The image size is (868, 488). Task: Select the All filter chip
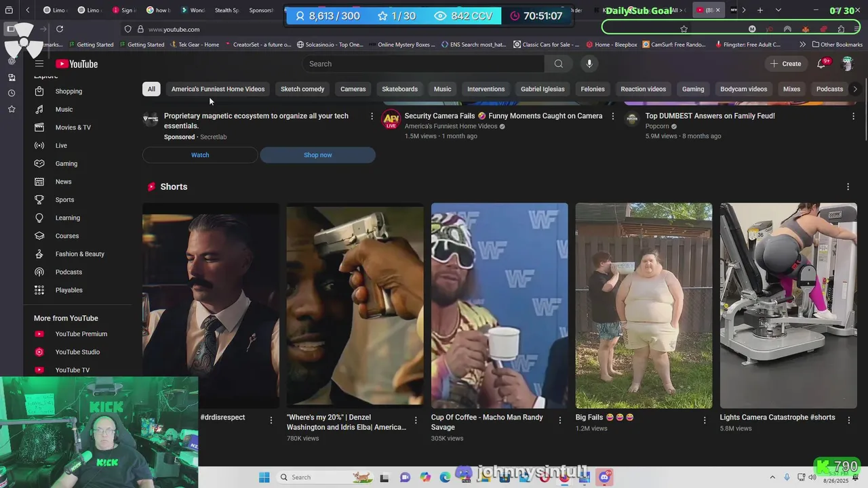tap(151, 89)
